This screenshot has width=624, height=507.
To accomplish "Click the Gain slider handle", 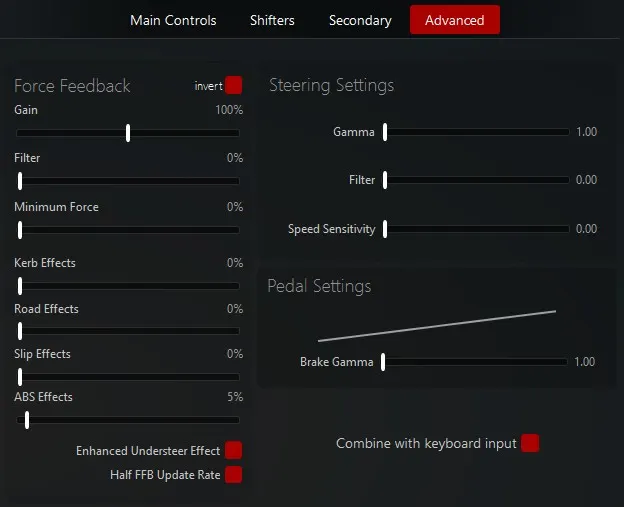I will point(128,133).
